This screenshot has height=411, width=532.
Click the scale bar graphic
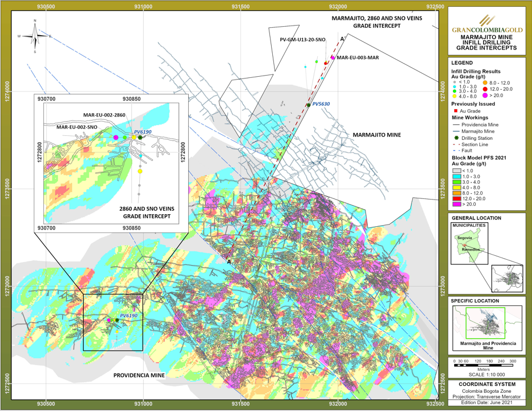pos(485,366)
